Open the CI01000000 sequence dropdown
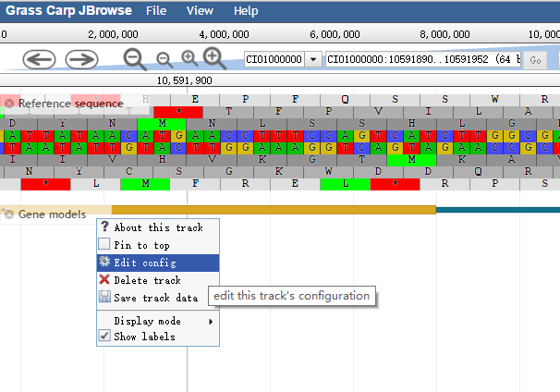Screen dimensions: 560x392 (x=311, y=59)
